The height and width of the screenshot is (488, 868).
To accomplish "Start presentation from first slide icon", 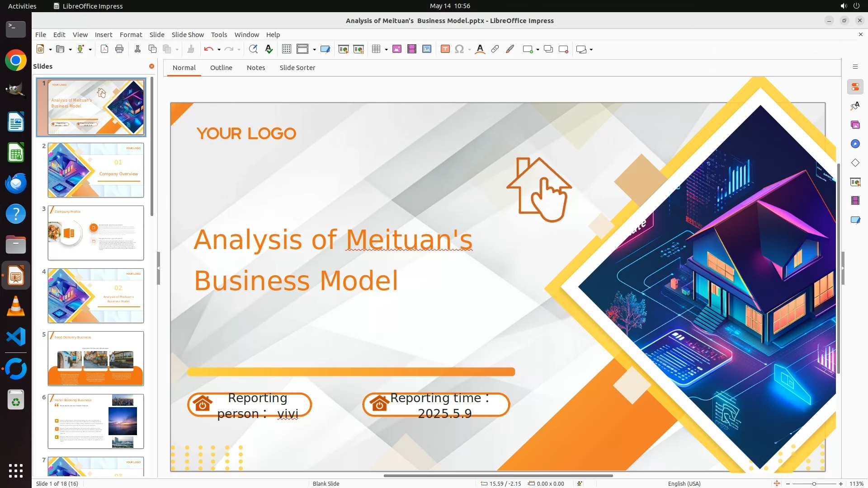I will (x=344, y=49).
